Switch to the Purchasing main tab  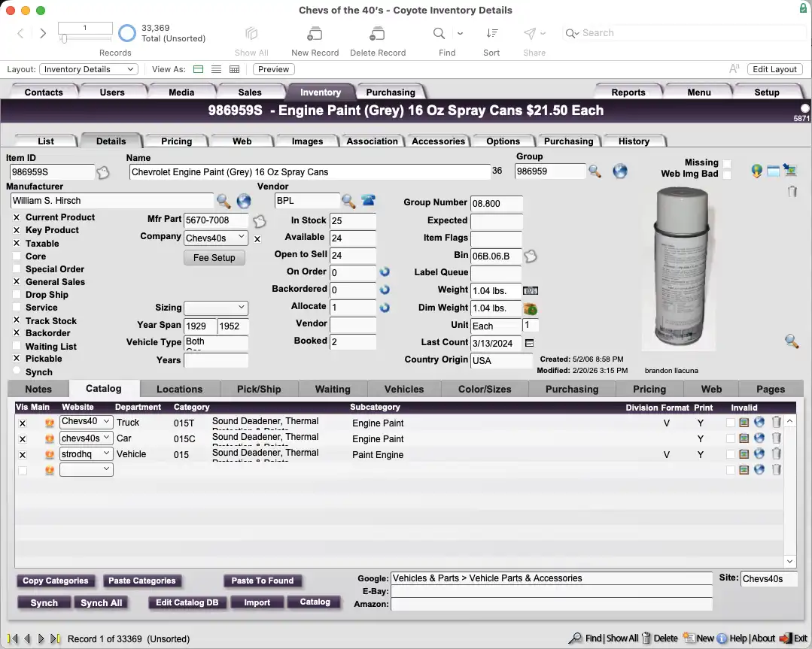tap(391, 92)
